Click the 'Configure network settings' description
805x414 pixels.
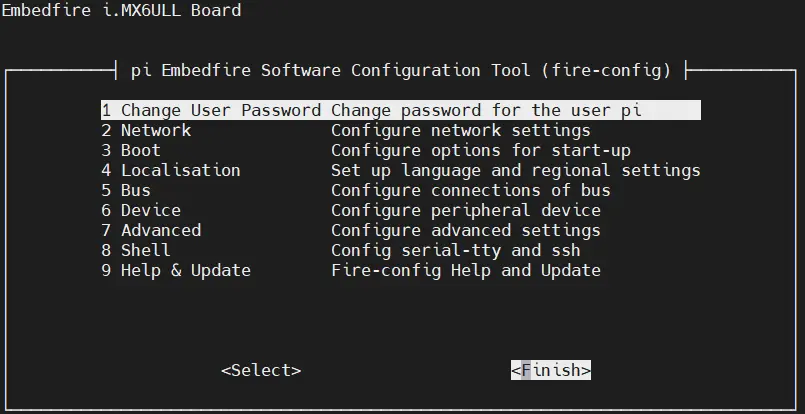pos(460,131)
